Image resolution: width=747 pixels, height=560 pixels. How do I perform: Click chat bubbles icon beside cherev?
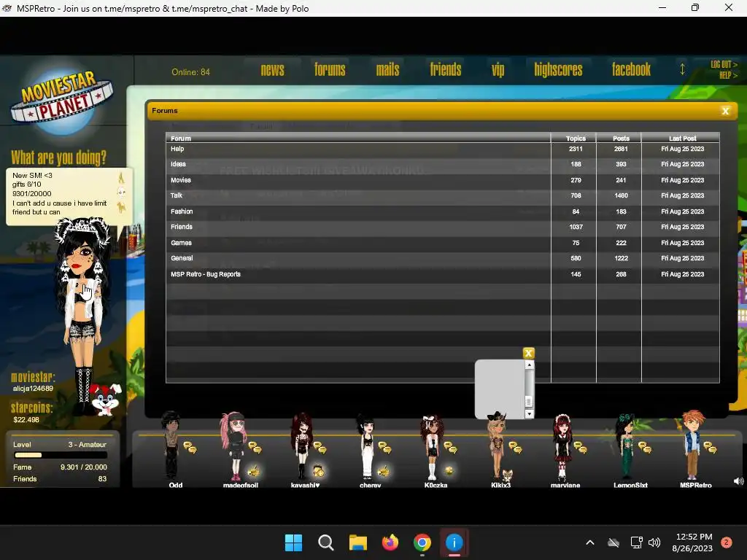[384, 448]
